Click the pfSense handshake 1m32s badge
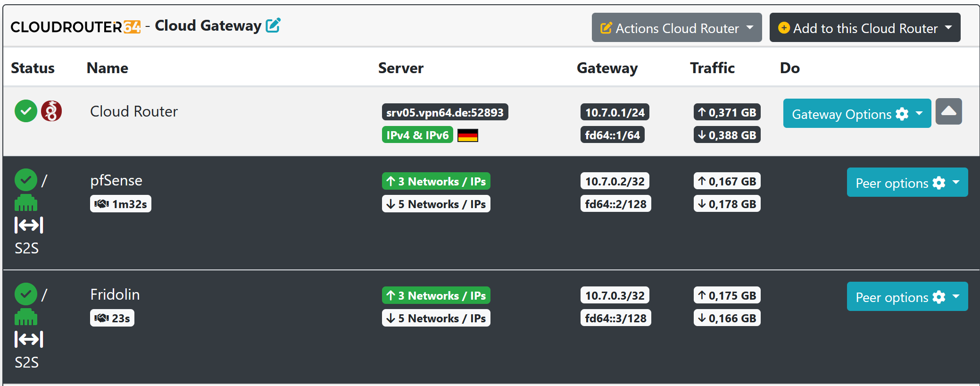 click(121, 204)
